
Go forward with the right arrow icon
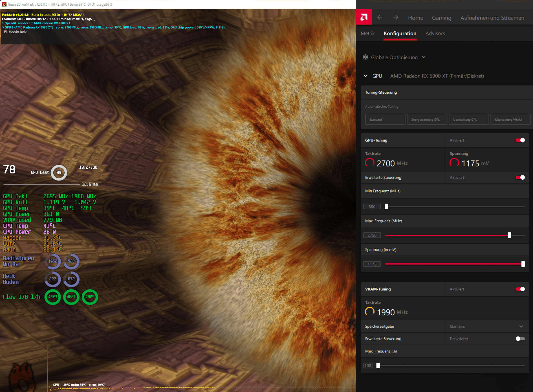(396, 17)
